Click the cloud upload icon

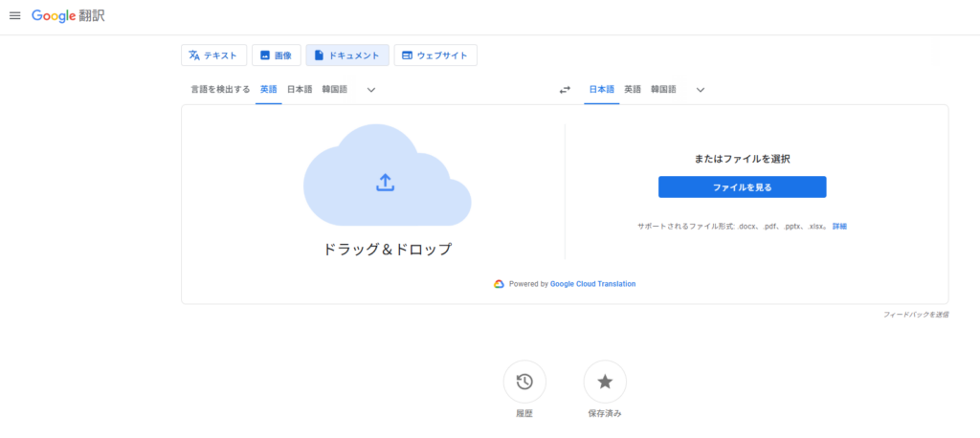385,182
